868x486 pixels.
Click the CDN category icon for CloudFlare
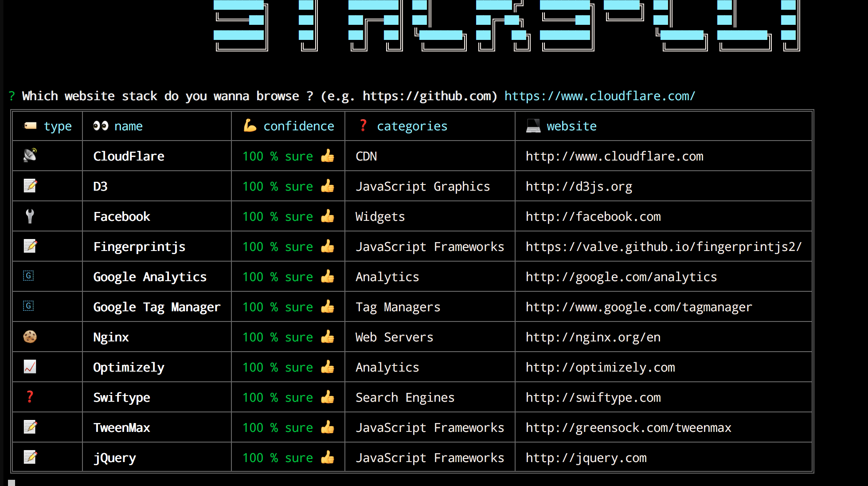30,156
